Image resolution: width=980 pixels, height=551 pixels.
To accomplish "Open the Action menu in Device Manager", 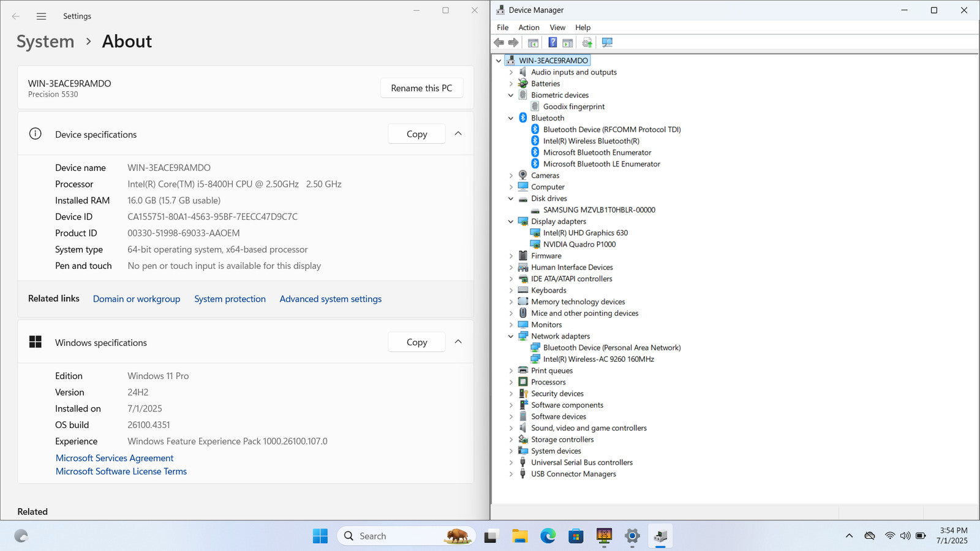I will coord(529,28).
